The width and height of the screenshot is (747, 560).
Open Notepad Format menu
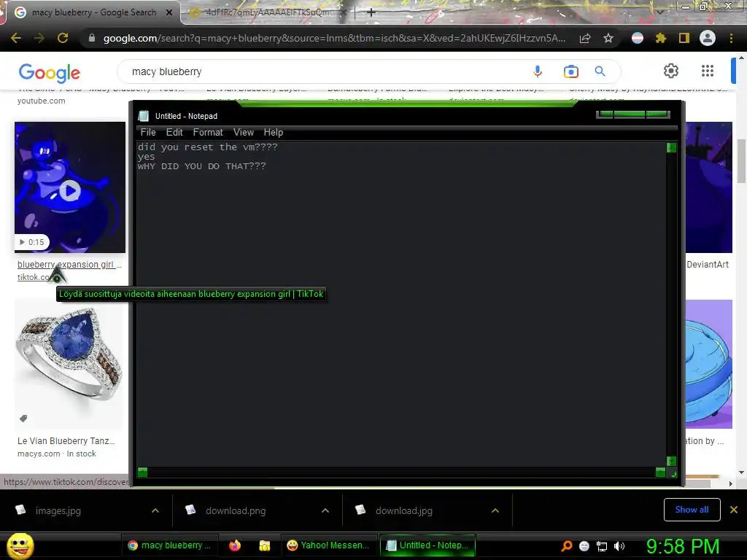coord(208,133)
